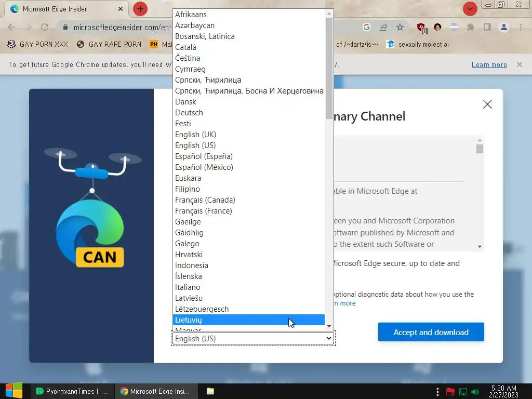Click the padlock site info icon
The height and width of the screenshot is (399, 532).
[x=65, y=27]
